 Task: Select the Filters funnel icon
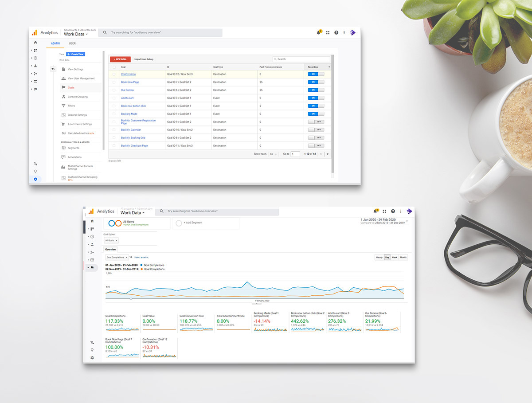pos(63,105)
